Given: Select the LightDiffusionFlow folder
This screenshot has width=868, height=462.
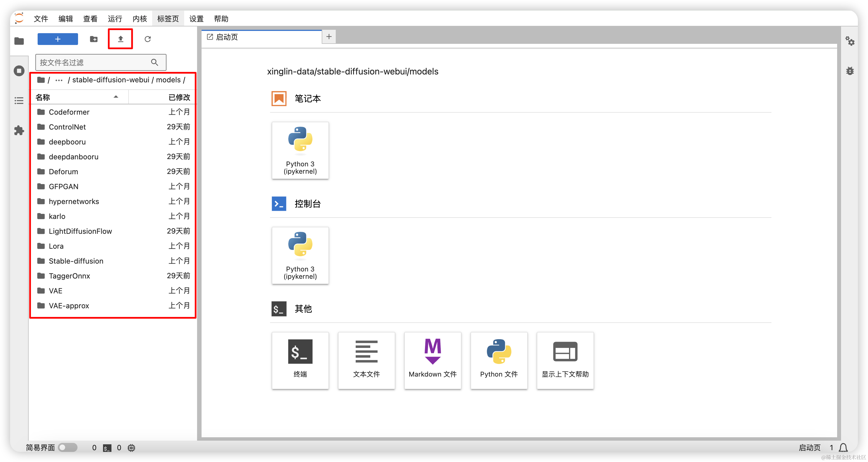Looking at the screenshot, I should [113, 231].
